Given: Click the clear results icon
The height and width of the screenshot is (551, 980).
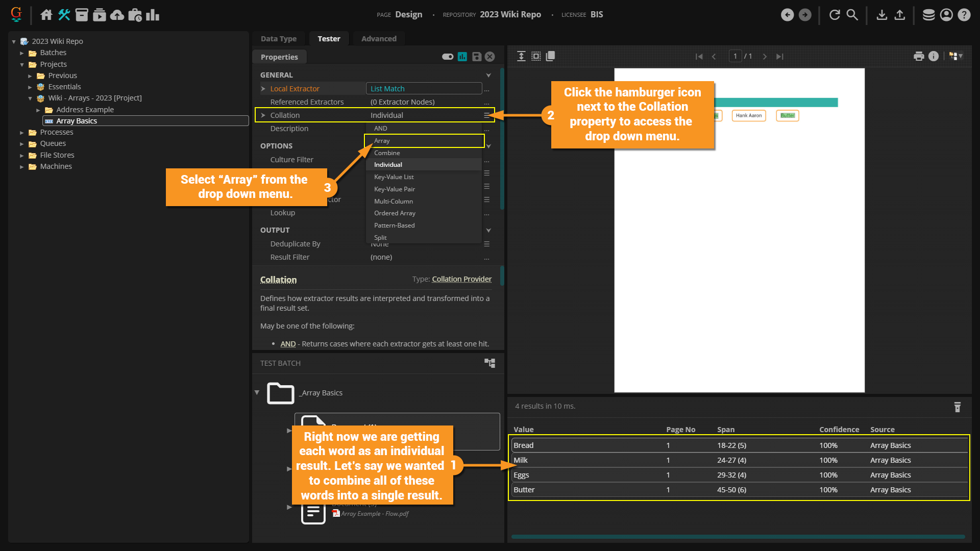Looking at the screenshot, I should point(957,407).
